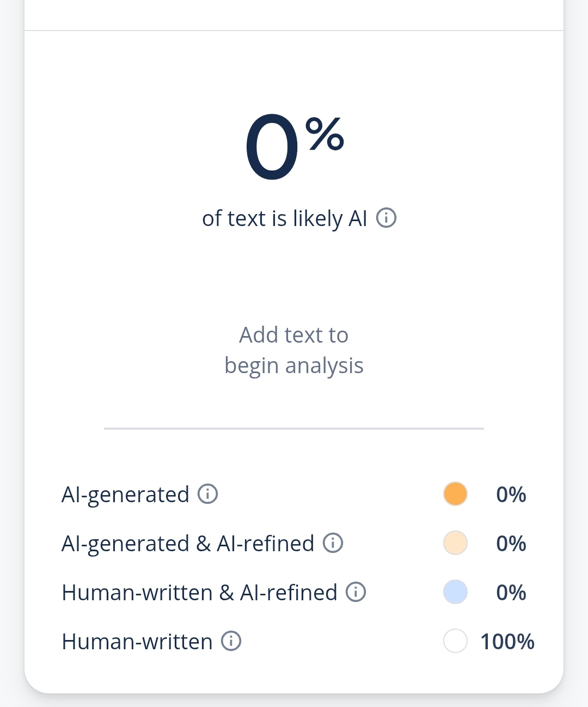Click info icon next to 'AI-generated & AI-refined'
588x707 pixels.
(333, 543)
